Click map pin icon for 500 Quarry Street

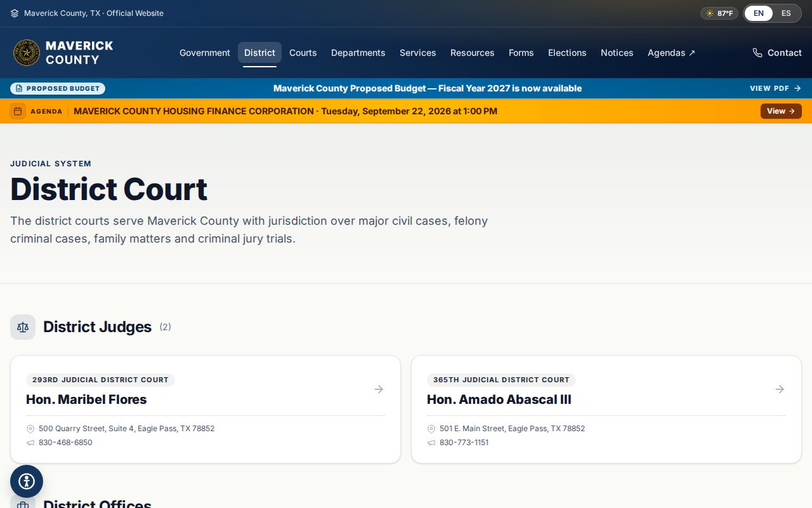click(30, 429)
